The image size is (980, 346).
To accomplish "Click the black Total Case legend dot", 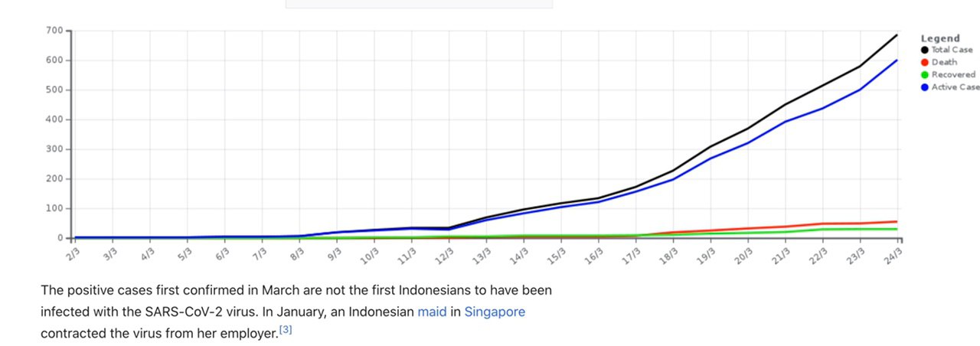I will point(925,50).
